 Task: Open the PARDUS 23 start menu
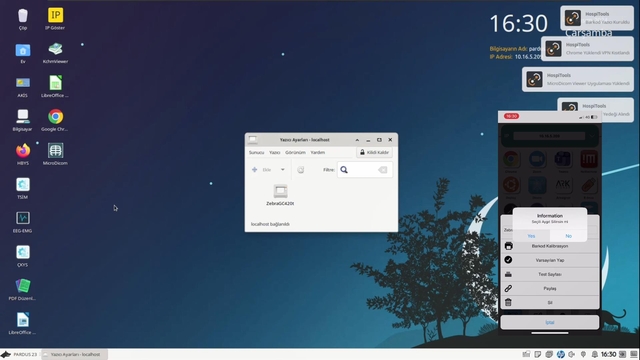click(19, 354)
